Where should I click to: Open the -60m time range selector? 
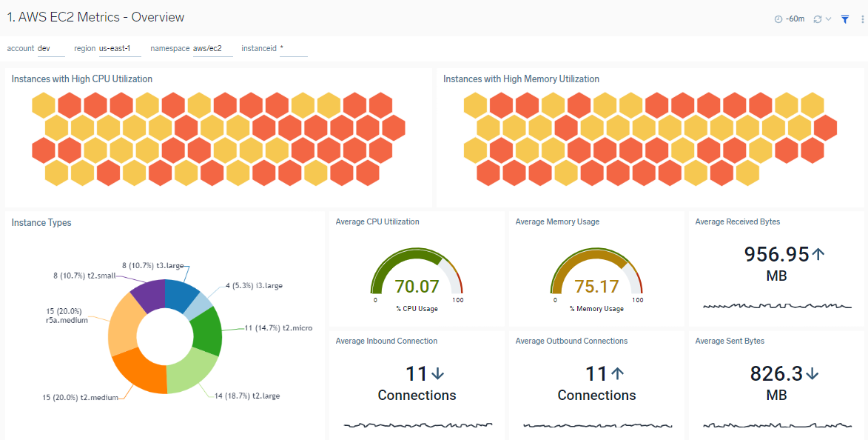pos(790,19)
